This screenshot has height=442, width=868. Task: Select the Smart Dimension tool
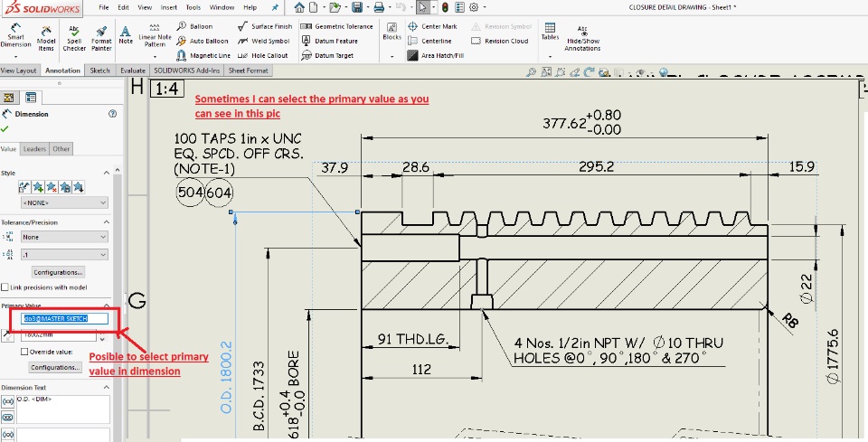tap(15, 37)
